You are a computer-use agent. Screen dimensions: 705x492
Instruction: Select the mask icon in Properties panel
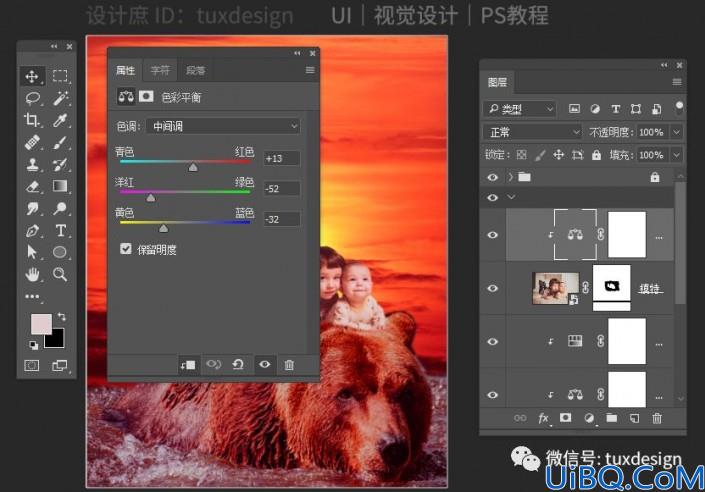(146, 96)
